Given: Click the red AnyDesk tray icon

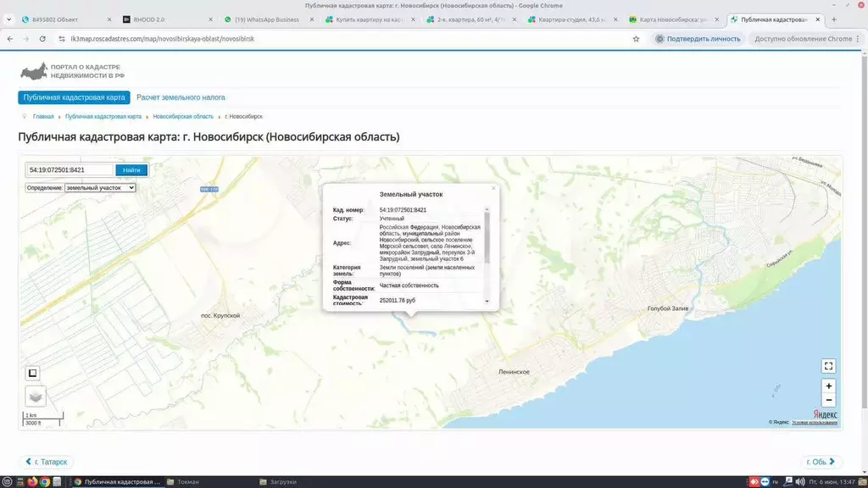Looking at the screenshot, I should click(754, 482).
